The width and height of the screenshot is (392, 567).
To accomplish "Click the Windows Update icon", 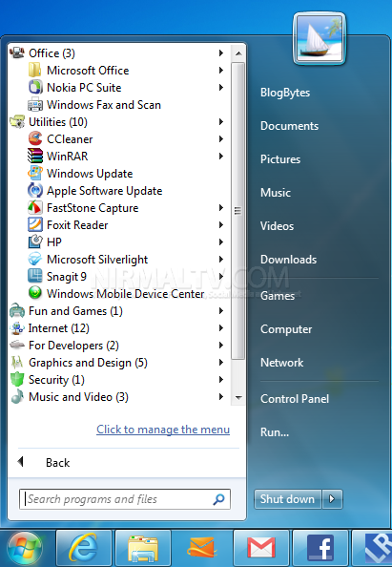I will pyautogui.click(x=35, y=173).
